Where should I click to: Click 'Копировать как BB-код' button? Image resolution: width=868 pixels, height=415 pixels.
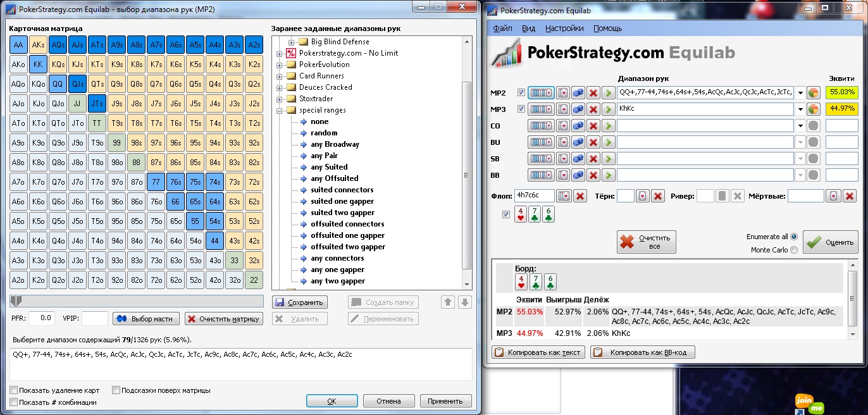[643, 352]
